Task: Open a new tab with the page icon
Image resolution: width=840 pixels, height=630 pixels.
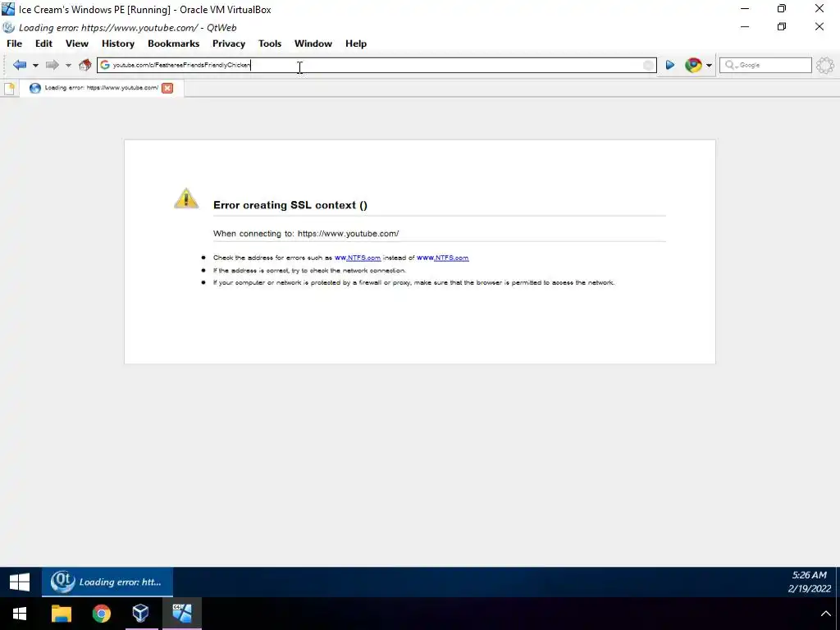Action: [x=9, y=88]
